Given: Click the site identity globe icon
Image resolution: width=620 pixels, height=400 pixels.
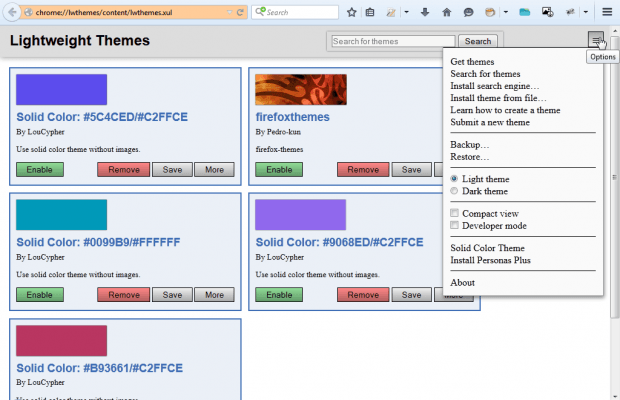Looking at the screenshot, I should [28, 12].
